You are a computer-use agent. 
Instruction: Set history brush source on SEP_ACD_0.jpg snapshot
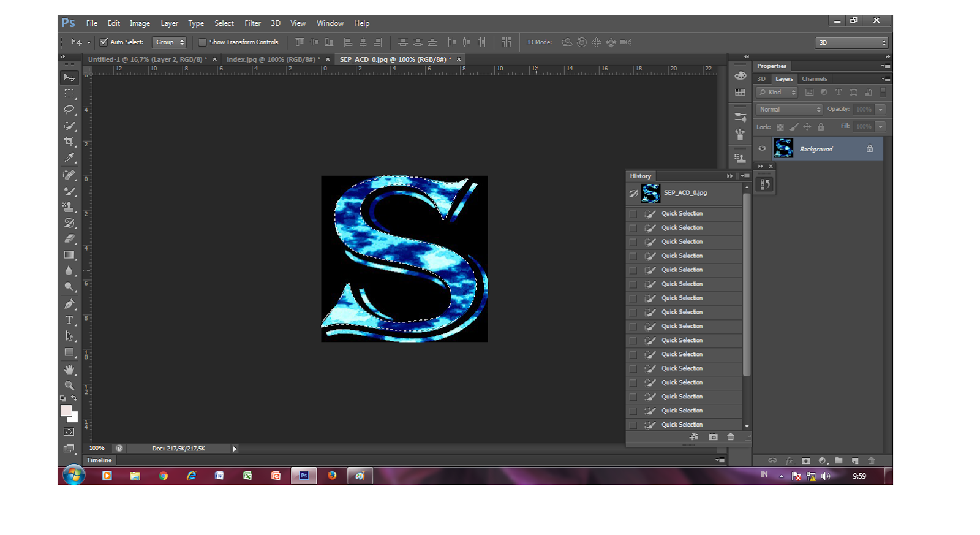point(633,194)
